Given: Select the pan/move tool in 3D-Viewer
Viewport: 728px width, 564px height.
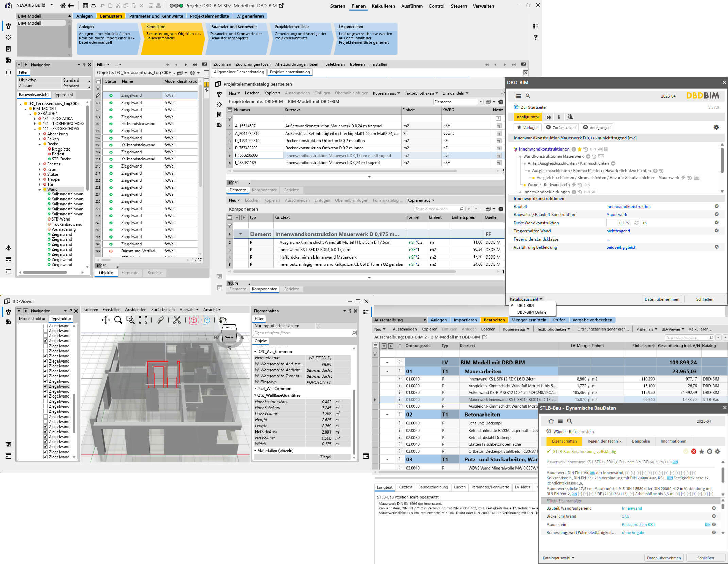Looking at the screenshot, I should (106, 320).
